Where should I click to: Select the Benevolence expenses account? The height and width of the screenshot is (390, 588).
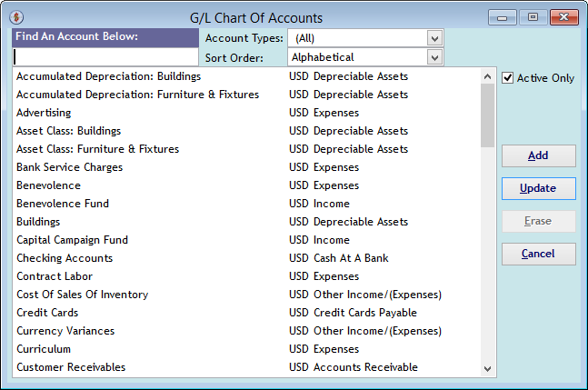(246, 185)
